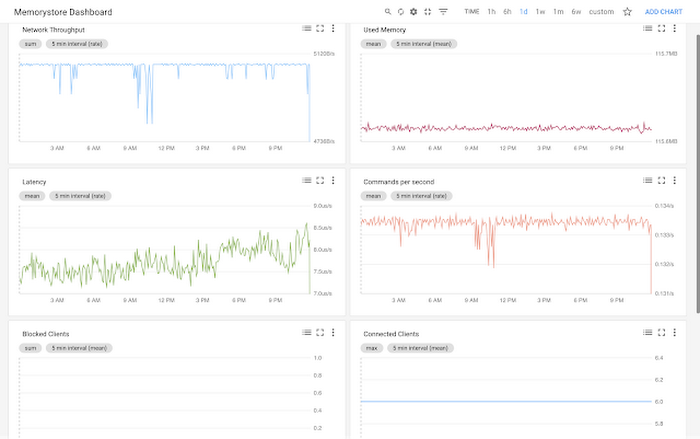Open more options menu on Blocked Clients chart

click(333, 332)
